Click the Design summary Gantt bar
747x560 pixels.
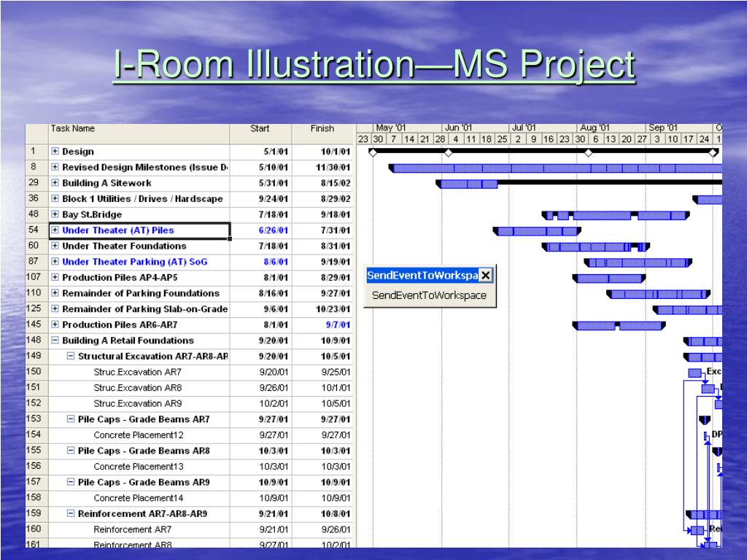543,152
